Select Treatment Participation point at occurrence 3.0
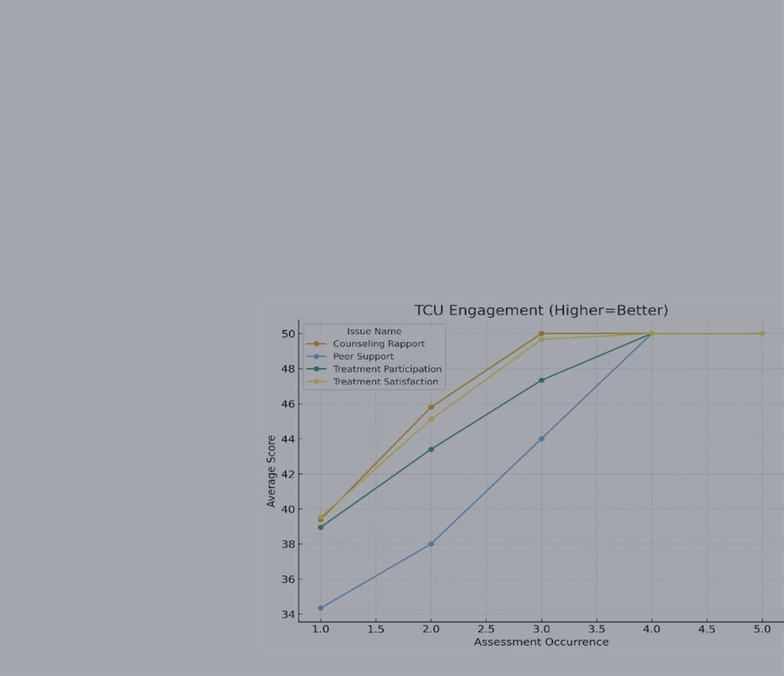Image resolution: width=784 pixels, height=676 pixels. (x=542, y=380)
